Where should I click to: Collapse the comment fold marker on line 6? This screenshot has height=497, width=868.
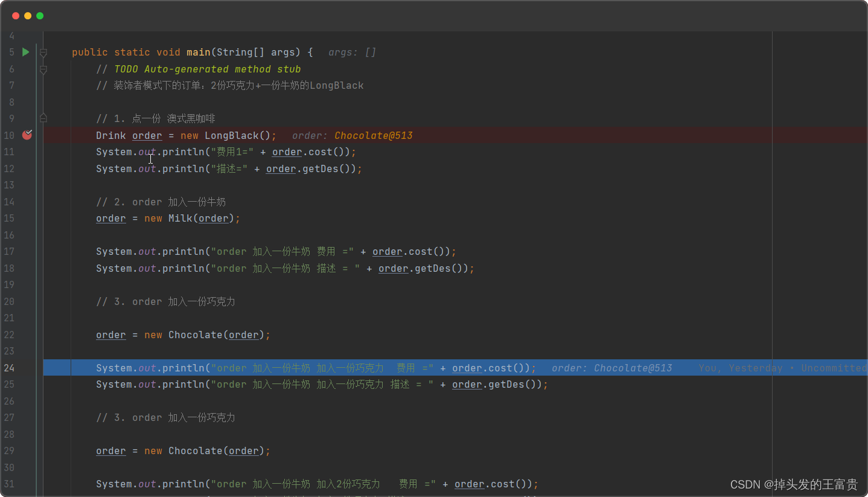click(43, 69)
